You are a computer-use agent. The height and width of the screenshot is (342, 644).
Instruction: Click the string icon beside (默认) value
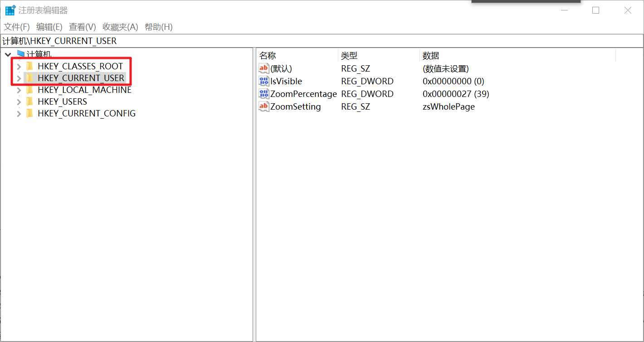[263, 68]
